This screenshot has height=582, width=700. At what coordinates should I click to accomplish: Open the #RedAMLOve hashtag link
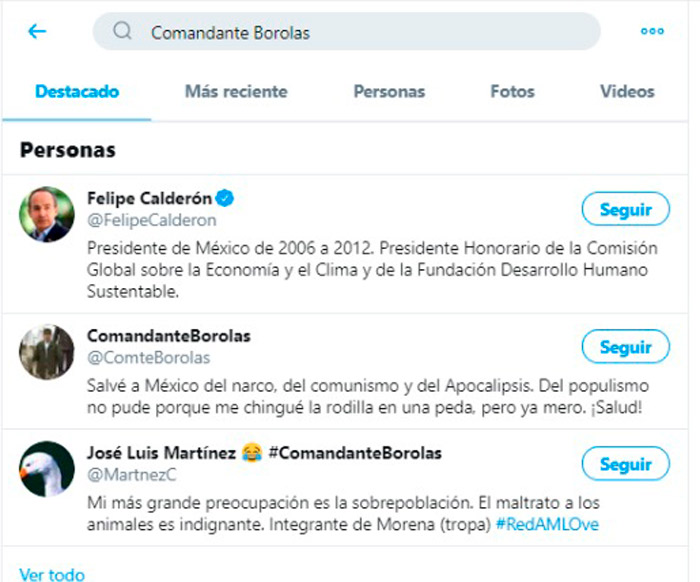click(x=546, y=524)
